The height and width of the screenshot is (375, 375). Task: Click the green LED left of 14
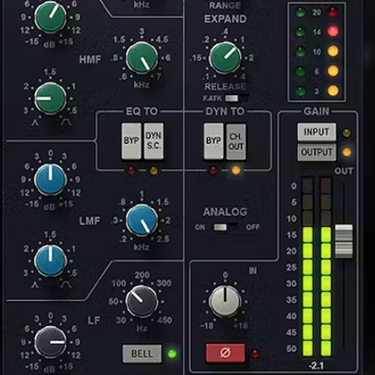301,32
